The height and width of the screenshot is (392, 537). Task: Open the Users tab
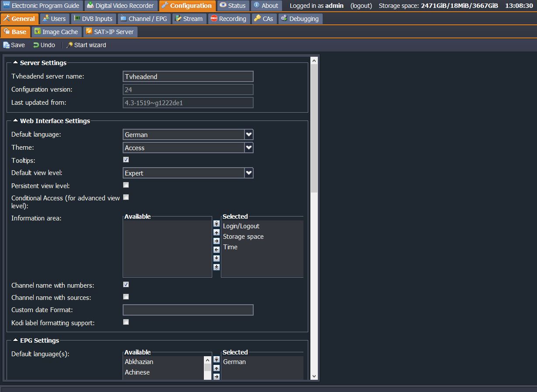point(54,19)
